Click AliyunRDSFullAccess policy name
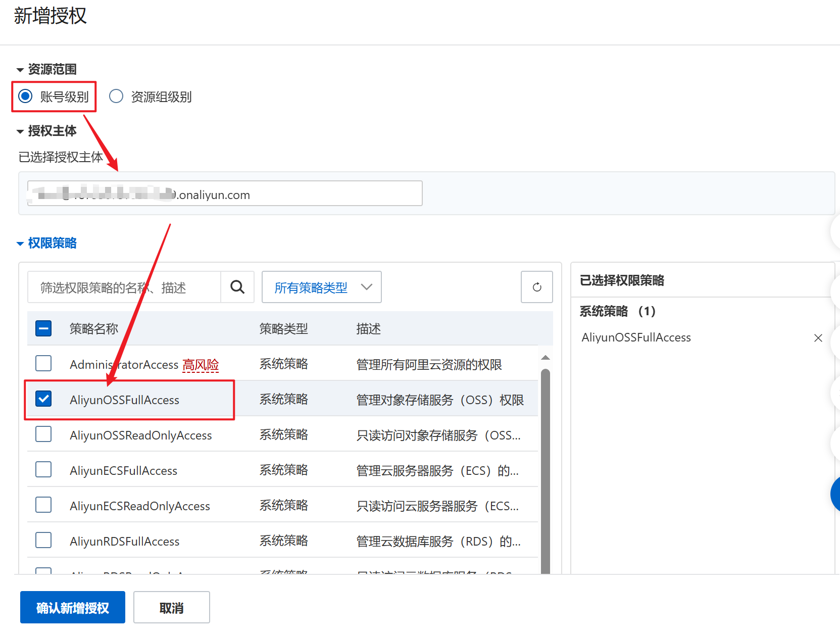 (125, 542)
